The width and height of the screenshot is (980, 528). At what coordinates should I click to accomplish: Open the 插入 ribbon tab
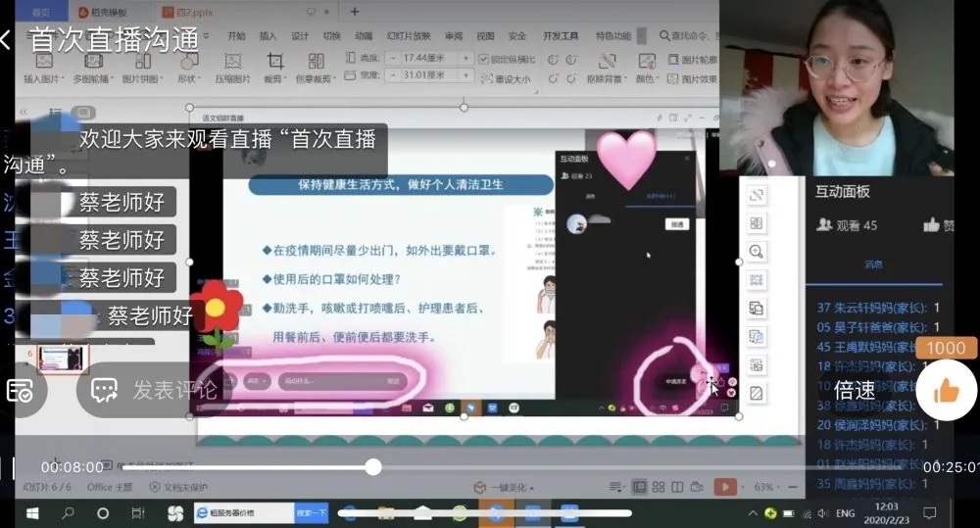pyautogui.click(x=268, y=36)
